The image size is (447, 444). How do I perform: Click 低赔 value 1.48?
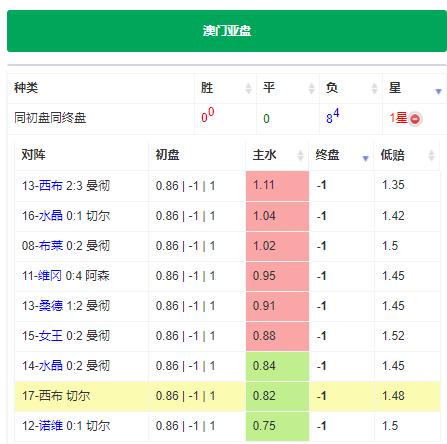click(x=393, y=396)
